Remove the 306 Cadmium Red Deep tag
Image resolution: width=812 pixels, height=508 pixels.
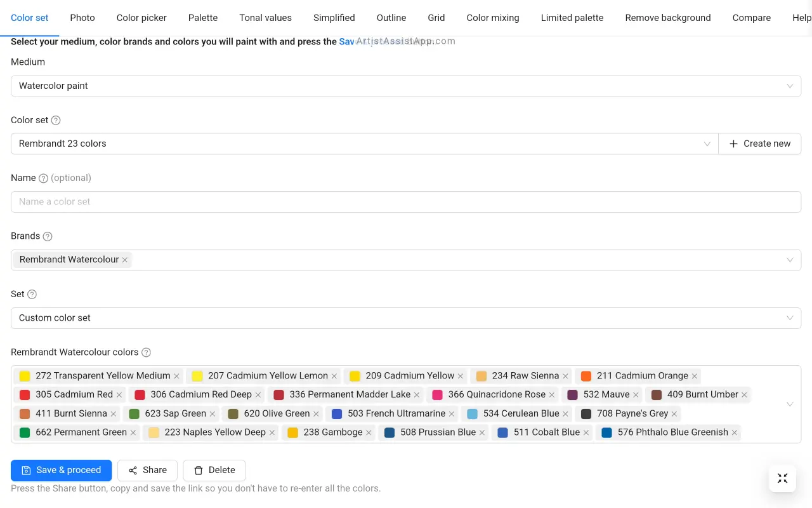[258, 395]
